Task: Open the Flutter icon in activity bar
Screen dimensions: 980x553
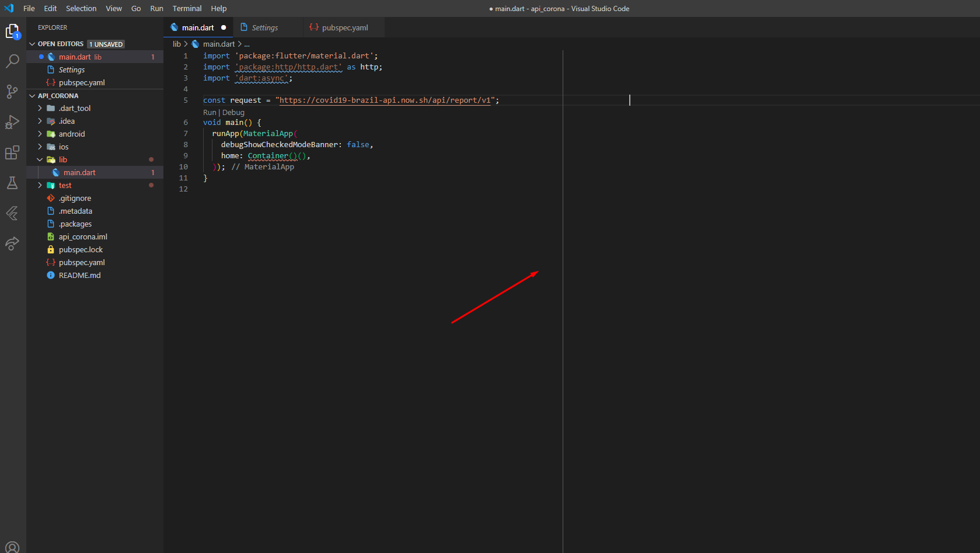Action: (12, 213)
